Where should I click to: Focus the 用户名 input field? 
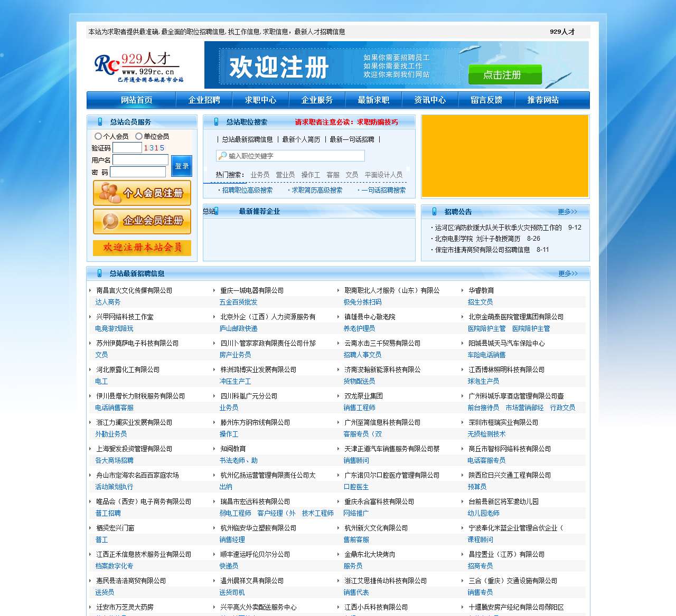coord(140,160)
